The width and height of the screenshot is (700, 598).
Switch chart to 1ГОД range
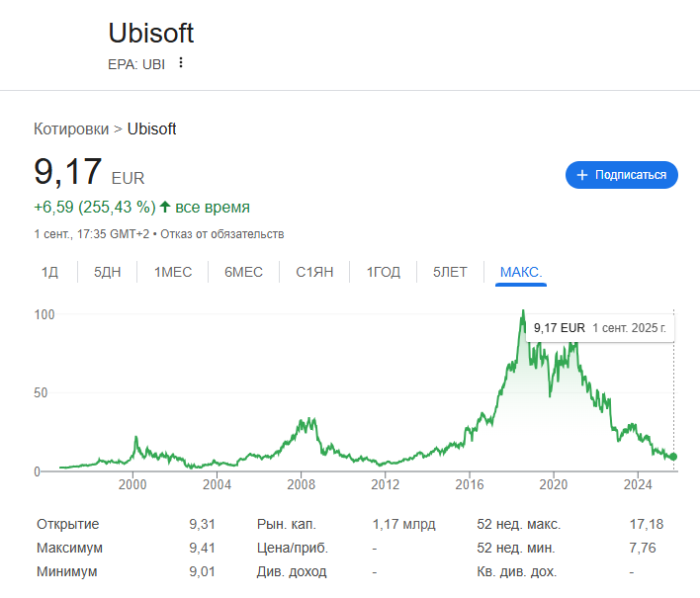[x=383, y=272]
